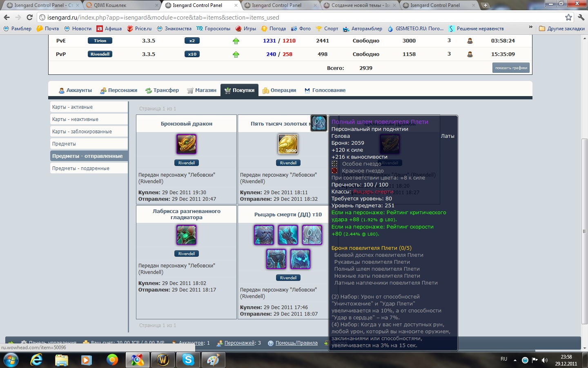Select Карты - активные in the sidebar

(89, 107)
